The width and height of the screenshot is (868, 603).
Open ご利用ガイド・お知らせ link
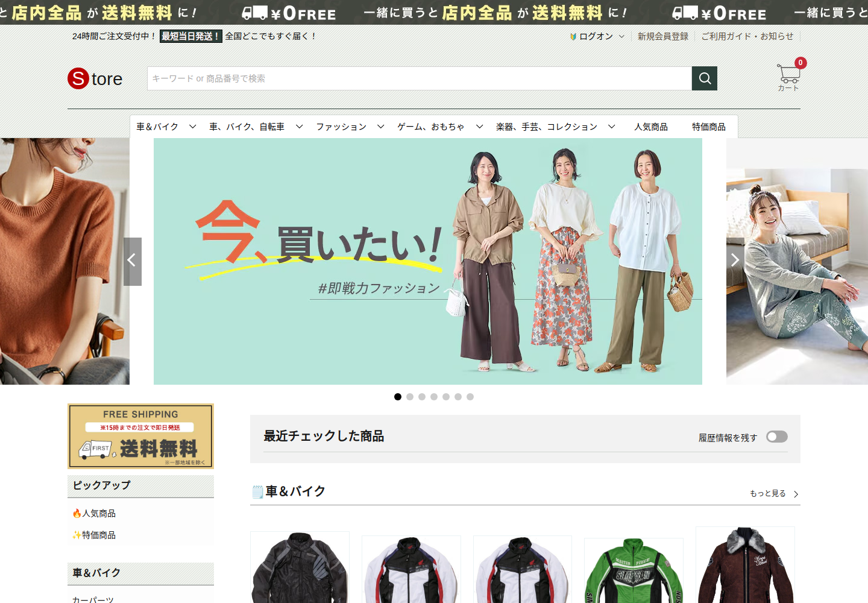(747, 36)
